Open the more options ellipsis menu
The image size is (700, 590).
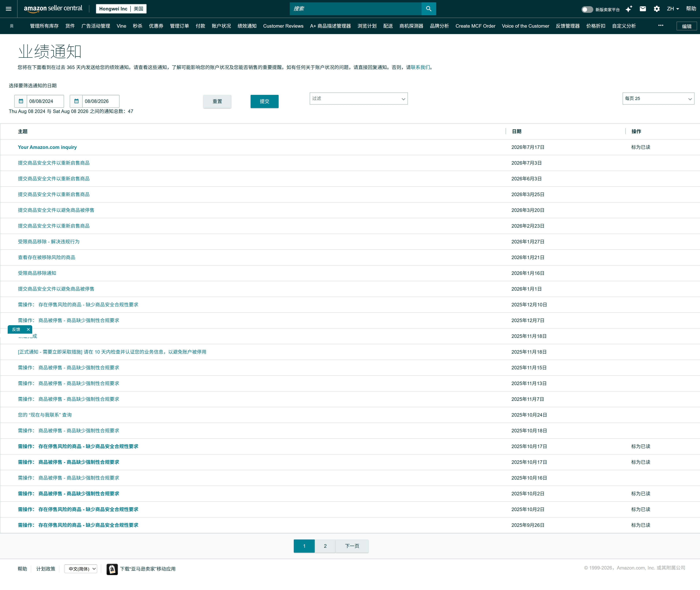(x=661, y=25)
